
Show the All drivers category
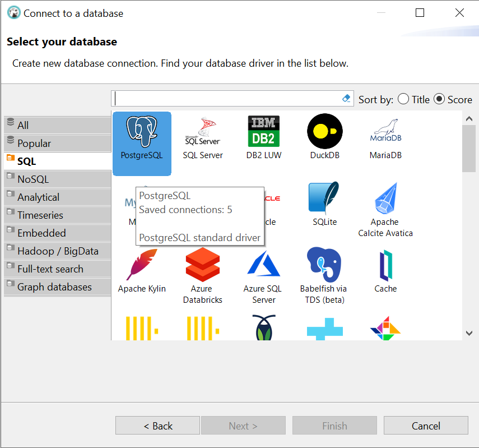[58, 125]
